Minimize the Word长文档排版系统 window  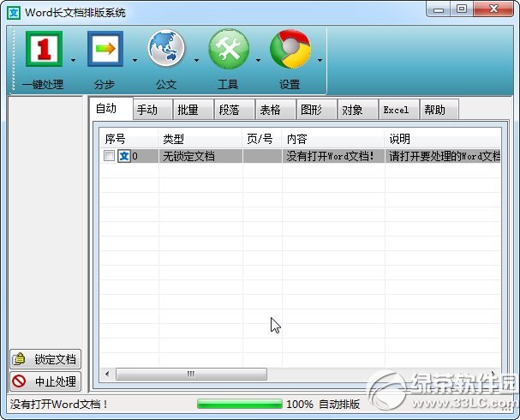tap(439, 9)
